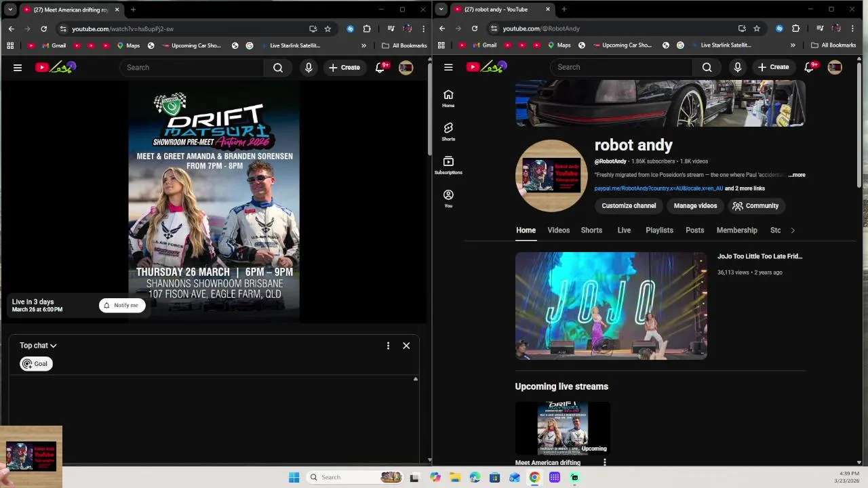
Task: Open Chrome three-dot menu in right window
Action: coord(852,28)
